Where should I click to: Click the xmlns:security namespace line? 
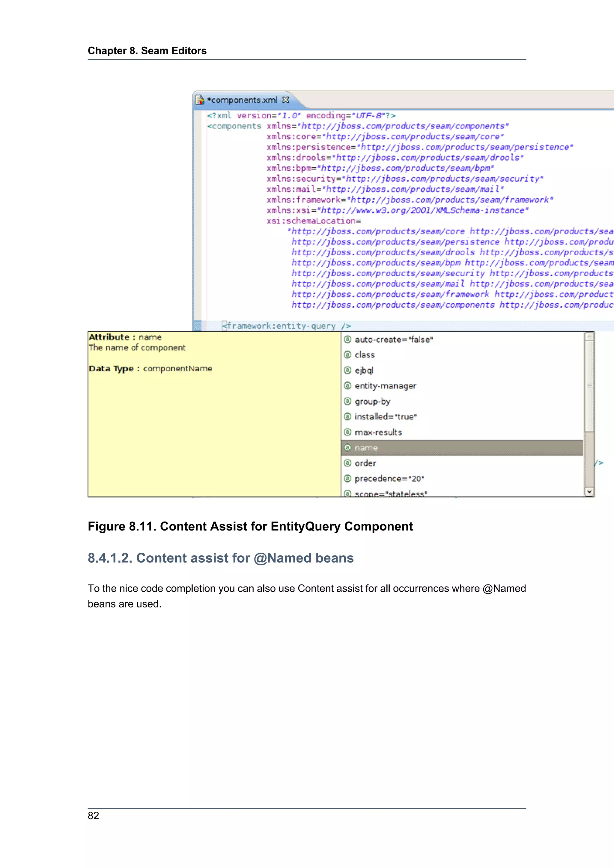405,179
